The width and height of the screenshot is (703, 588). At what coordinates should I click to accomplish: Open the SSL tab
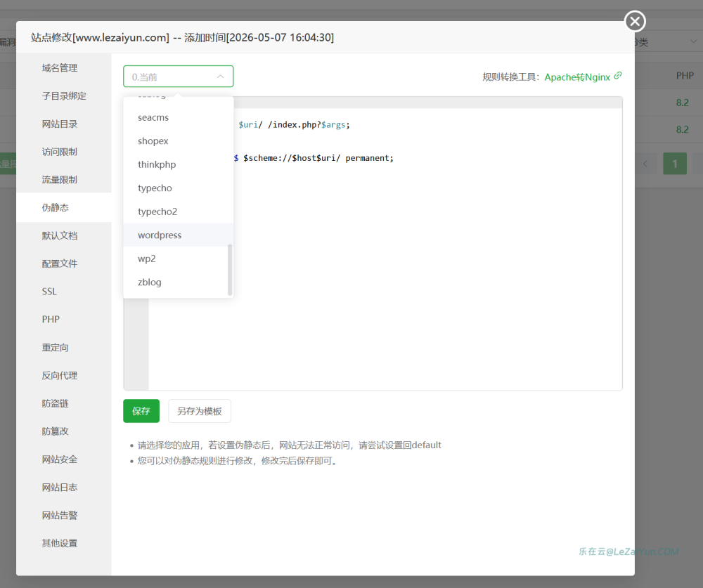64,292
